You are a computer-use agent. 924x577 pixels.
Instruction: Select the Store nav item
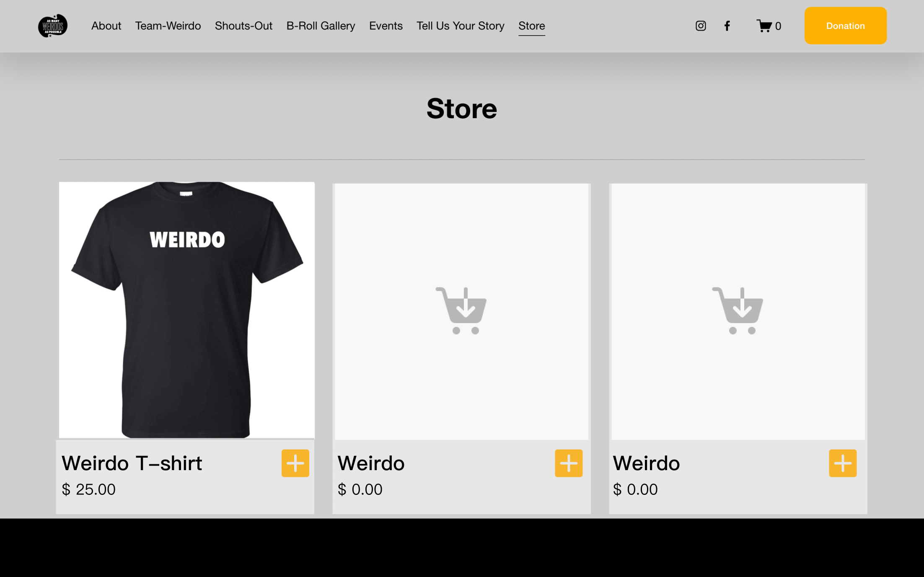point(531,26)
